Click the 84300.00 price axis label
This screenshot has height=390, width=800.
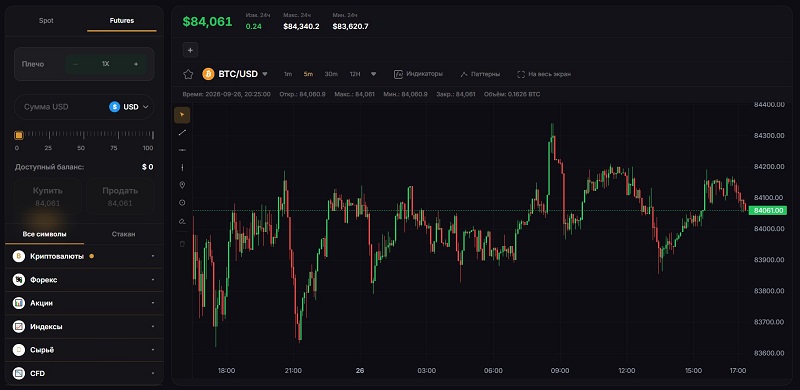pos(769,135)
